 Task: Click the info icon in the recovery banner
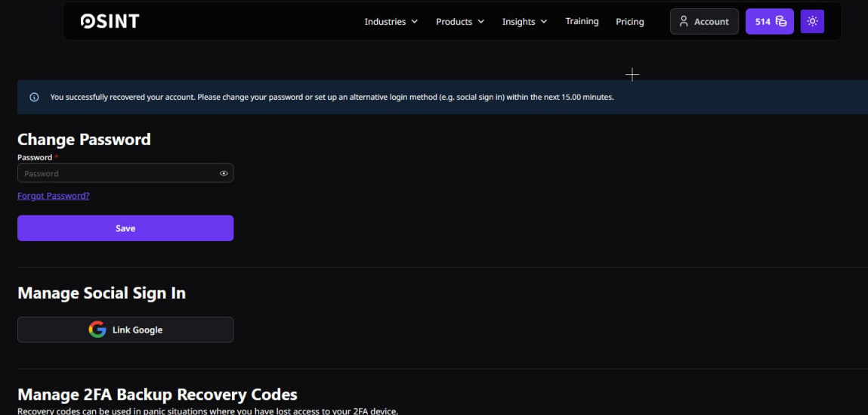34,98
